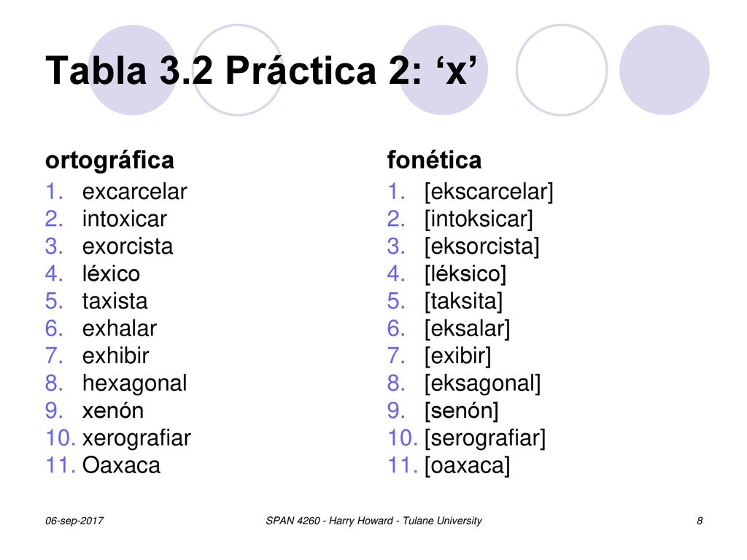Click the word 'Oaxaca' in the orthographic list
The image size is (747, 560).
(122, 466)
